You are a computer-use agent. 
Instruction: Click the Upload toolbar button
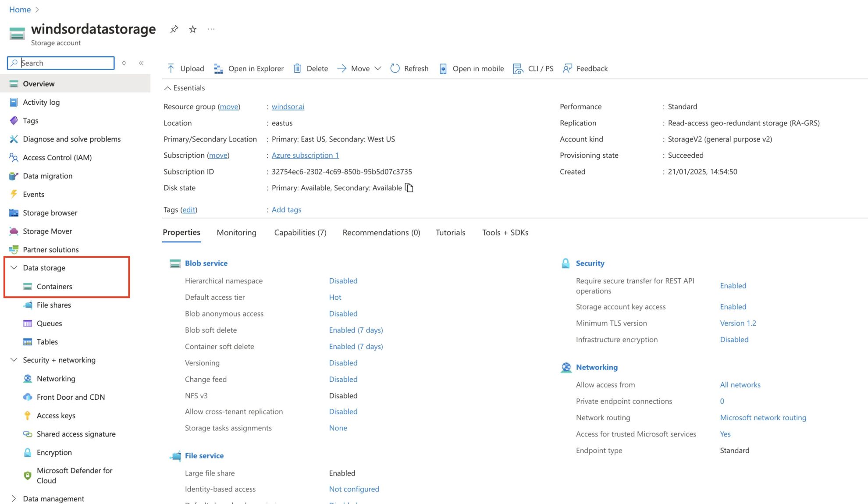185,68
